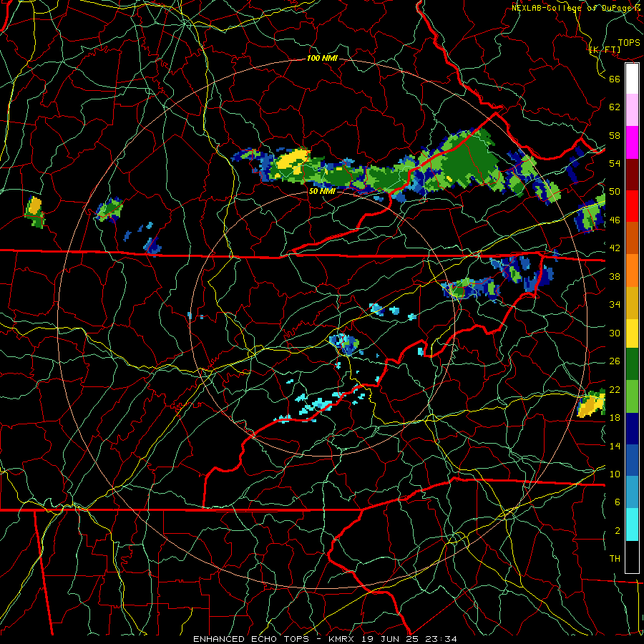Viewport: 644px width, 644px height.
Task: Click the black TH threshold legend swatch
Action: pos(632,557)
